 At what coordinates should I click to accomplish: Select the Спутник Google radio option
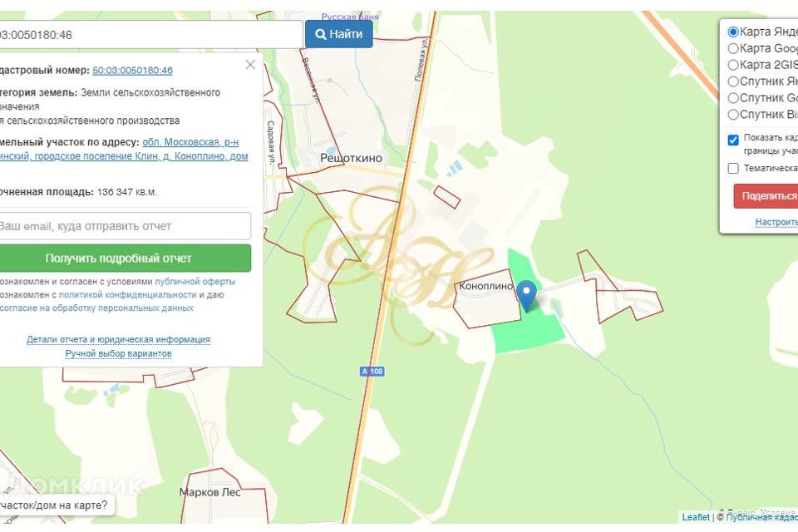[x=733, y=98]
